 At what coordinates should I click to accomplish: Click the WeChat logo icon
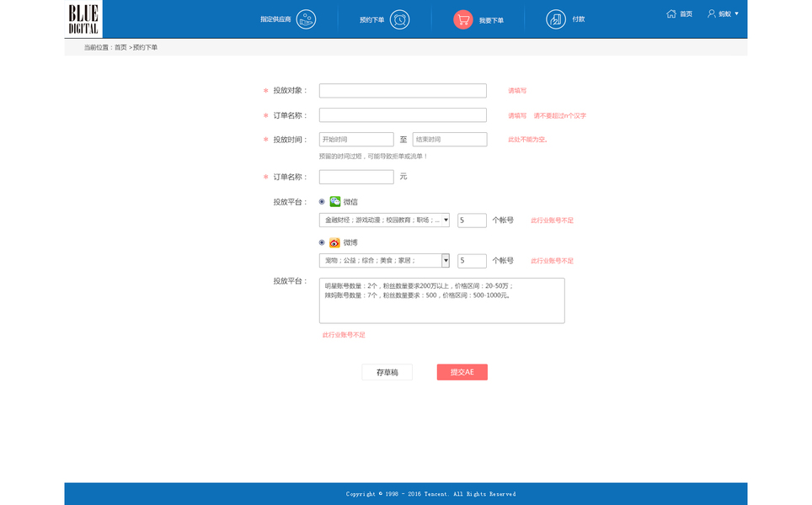coord(335,202)
